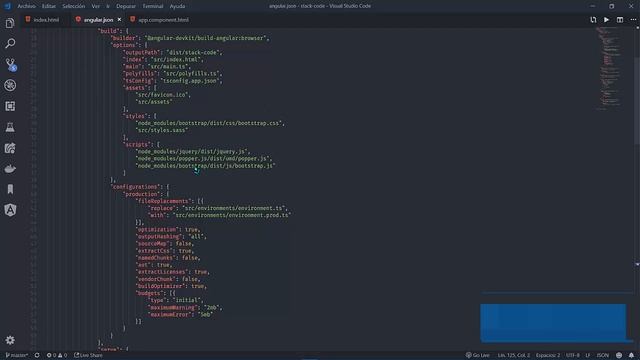Open the Depurar menu

tap(126, 6)
